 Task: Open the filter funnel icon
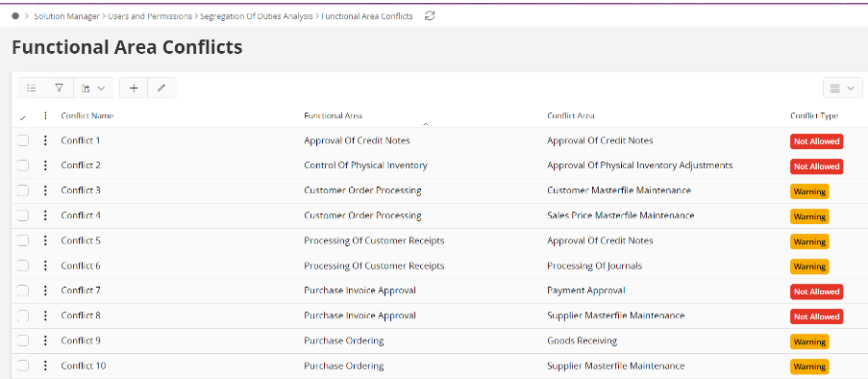click(60, 88)
